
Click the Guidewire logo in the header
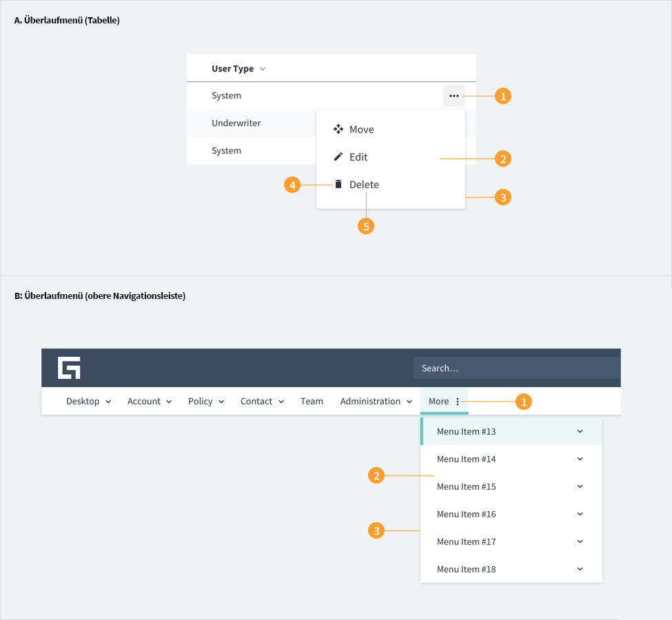point(69,368)
